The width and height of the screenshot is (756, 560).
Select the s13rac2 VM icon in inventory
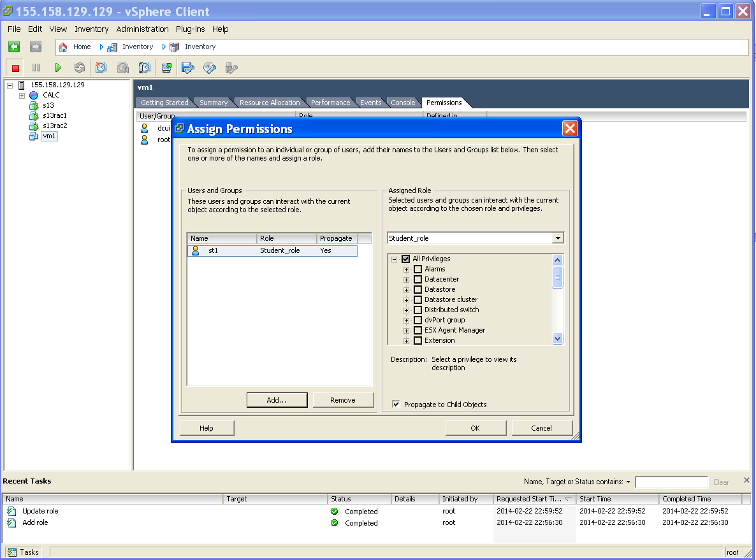coord(33,126)
